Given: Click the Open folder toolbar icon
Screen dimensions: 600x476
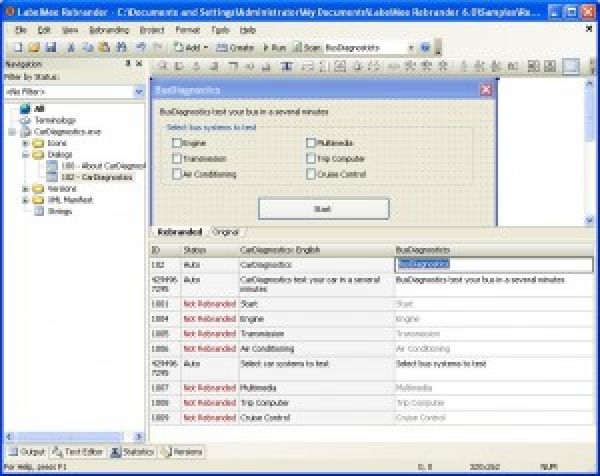Looking at the screenshot, I should click(22, 47).
